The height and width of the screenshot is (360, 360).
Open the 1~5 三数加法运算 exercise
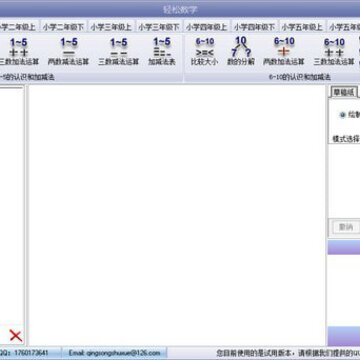pyautogui.click(x=19, y=51)
